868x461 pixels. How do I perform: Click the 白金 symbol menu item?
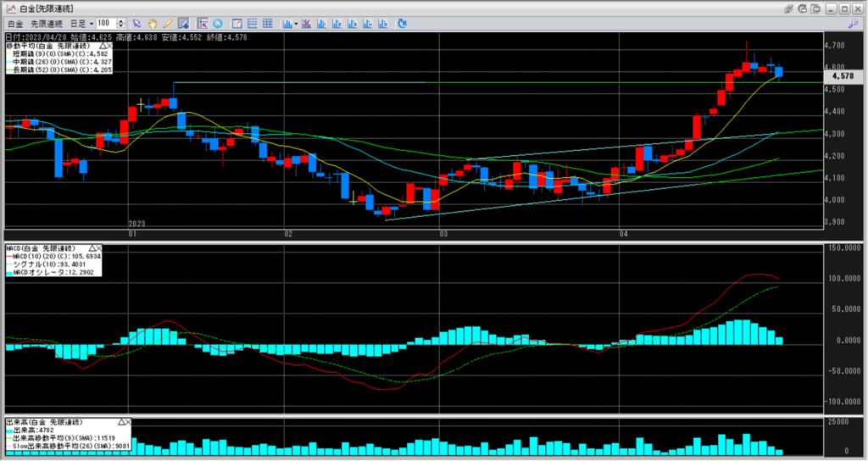[14, 23]
